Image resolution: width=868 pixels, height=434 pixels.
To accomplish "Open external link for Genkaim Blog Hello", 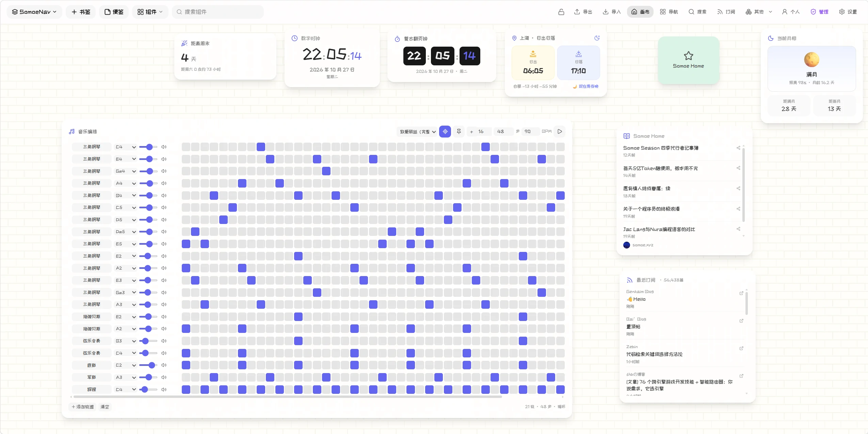I will (741, 293).
